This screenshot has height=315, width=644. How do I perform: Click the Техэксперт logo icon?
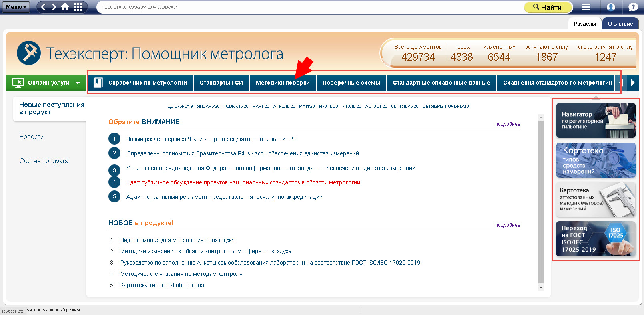coord(29,53)
